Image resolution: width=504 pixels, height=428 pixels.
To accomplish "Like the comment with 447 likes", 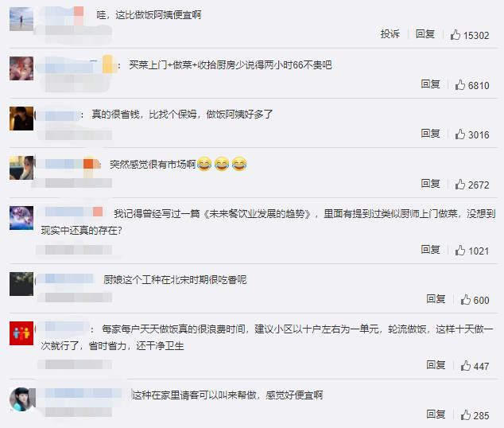I will click(465, 366).
